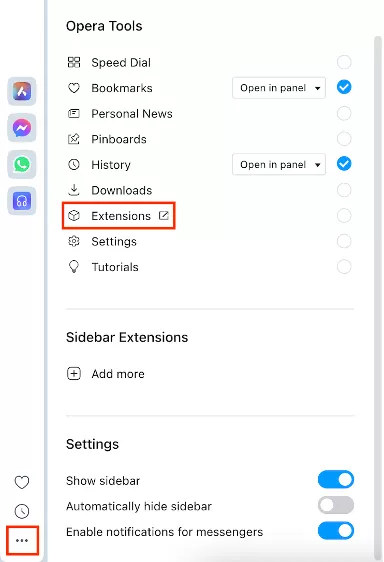Expand Bookmarks Open in panel dropdown
The width and height of the screenshot is (384, 562).
pos(279,88)
